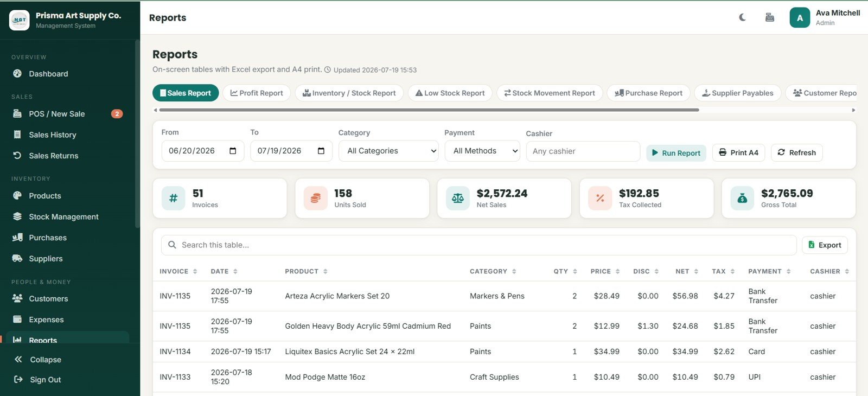Click the Sales Returns undo icon
Image resolution: width=868 pixels, height=396 pixels.
pos(17,156)
